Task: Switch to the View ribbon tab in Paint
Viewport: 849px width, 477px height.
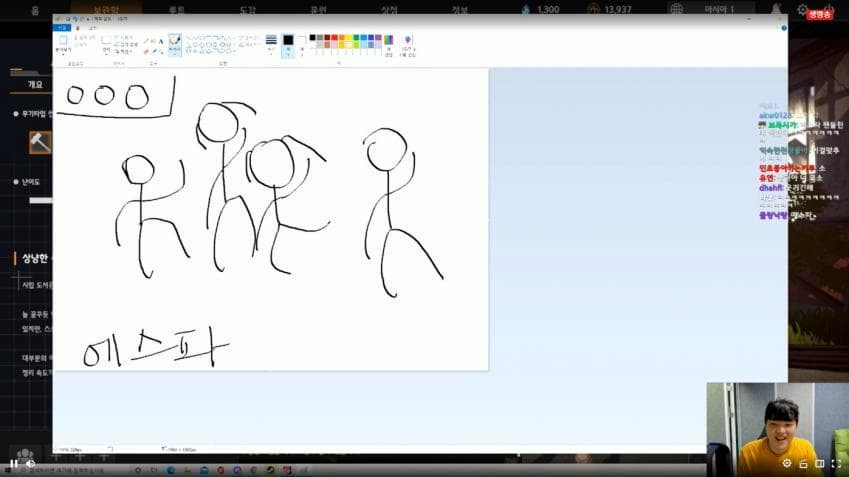Action: click(x=92, y=28)
